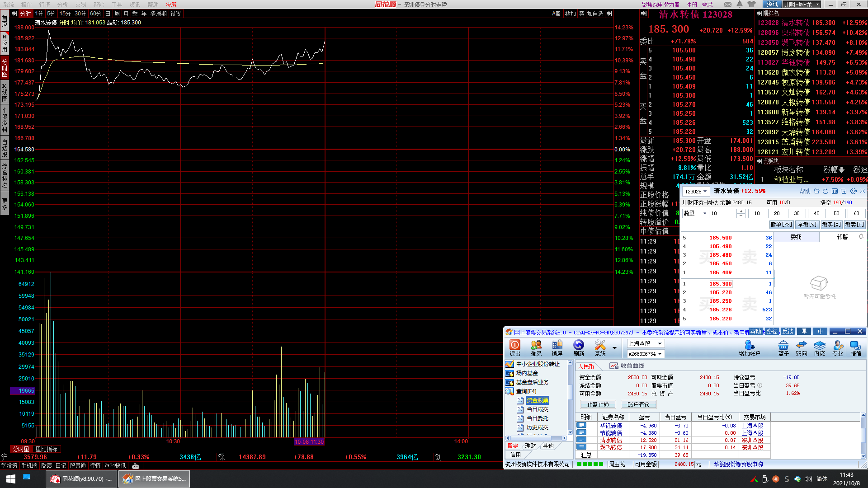The width and height of the screenshot is (868, 488).
Task: Click the Windows Start button
Action: pyautogui.click(x=11, y=479)
